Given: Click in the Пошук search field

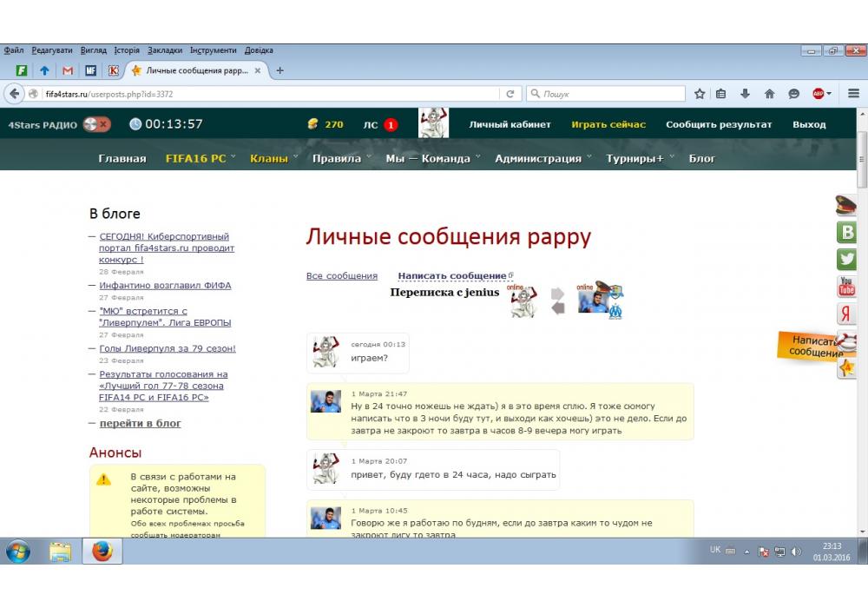Looking at the screenshot, I should pos(608,94).
